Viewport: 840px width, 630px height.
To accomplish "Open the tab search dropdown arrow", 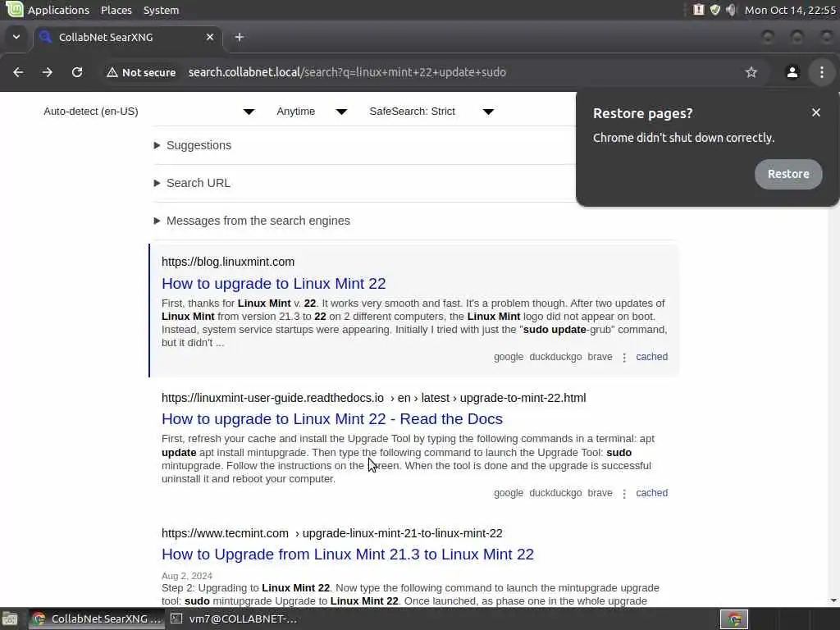I will tap(16, 37).
